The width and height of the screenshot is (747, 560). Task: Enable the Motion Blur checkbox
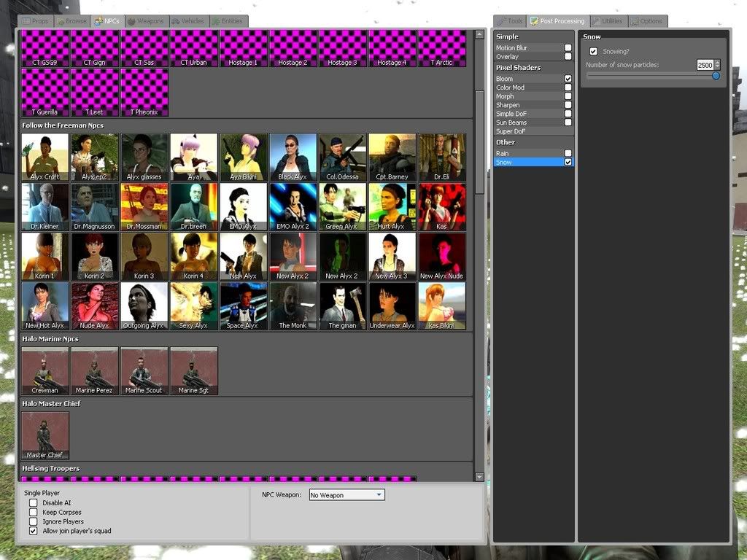pyautogui.click(x=568, y=48)
